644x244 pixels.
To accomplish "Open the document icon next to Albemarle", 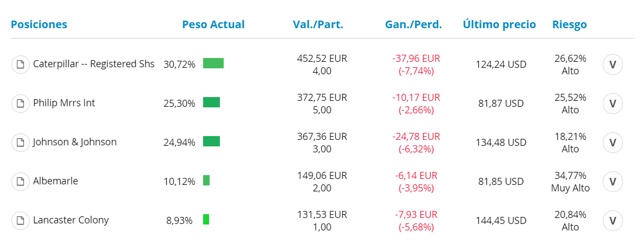I will tap(20, 182).
